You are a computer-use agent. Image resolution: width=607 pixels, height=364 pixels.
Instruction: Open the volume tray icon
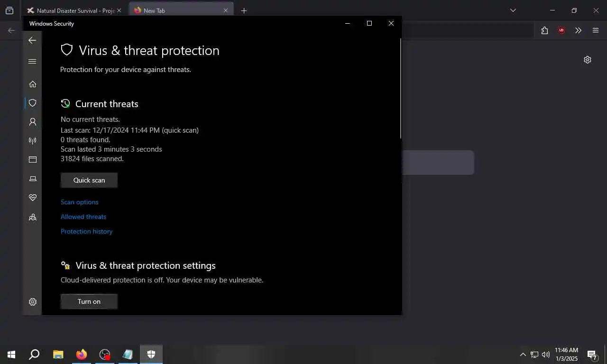[x=546, y=355]
